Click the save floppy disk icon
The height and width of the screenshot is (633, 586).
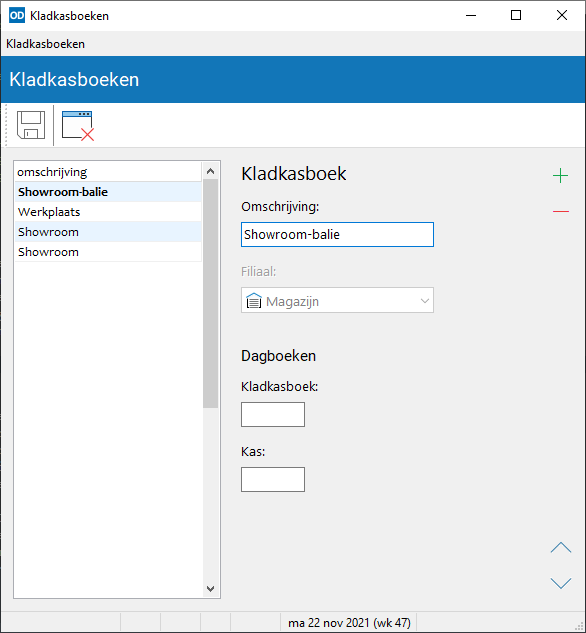tap(31, 125)
